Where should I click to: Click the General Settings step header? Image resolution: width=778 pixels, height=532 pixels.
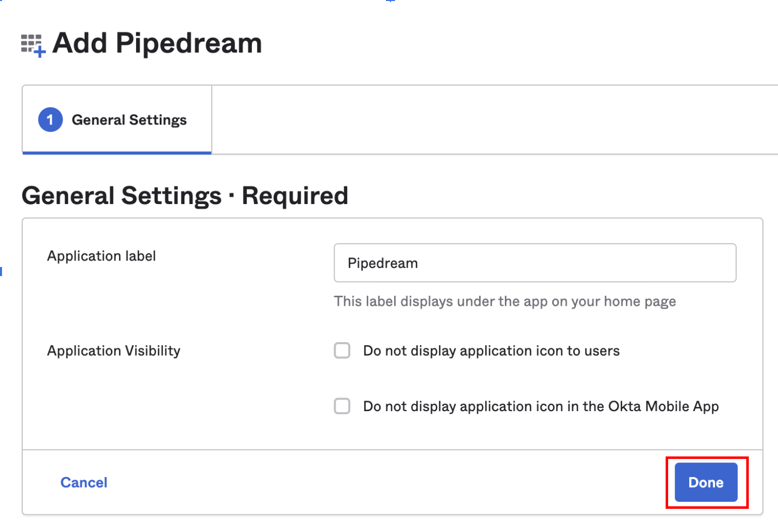click(129, 119)
